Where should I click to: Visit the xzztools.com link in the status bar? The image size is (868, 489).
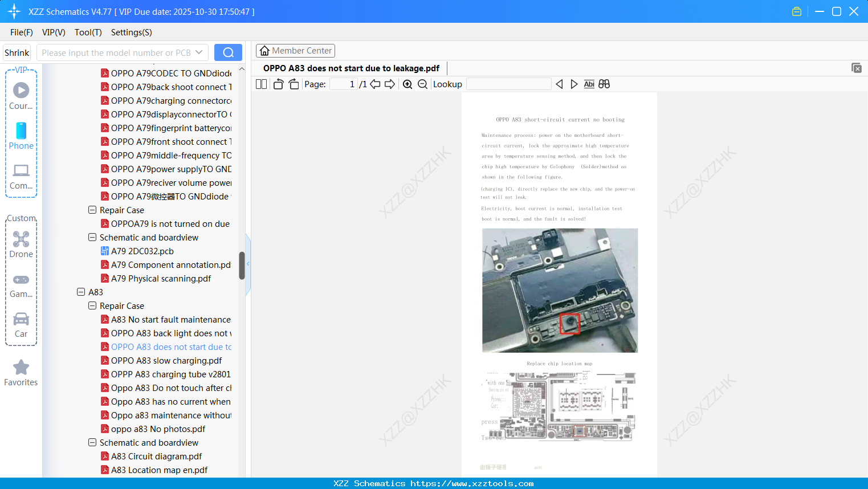click(472, 483)
